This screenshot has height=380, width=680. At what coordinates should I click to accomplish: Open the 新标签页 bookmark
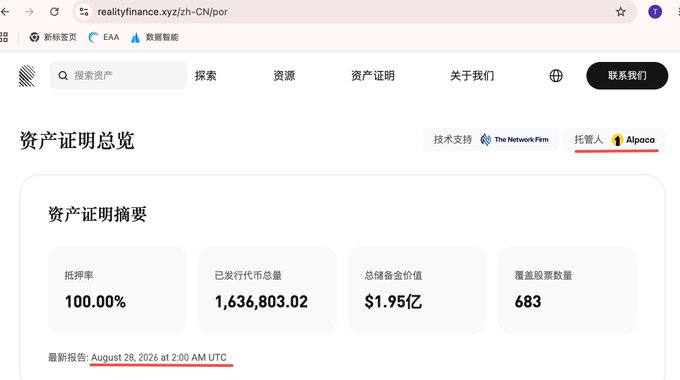[x=53, y=37]
